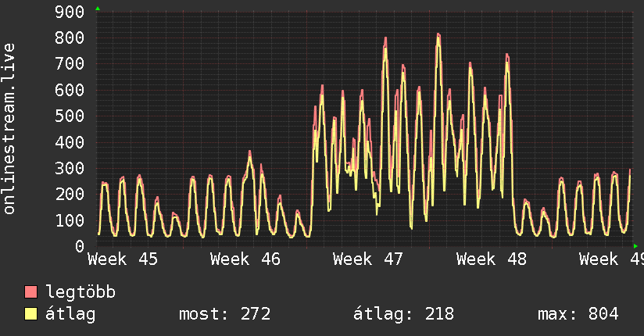Click the yellow átlag legend swatch

[x=30, y=314]
